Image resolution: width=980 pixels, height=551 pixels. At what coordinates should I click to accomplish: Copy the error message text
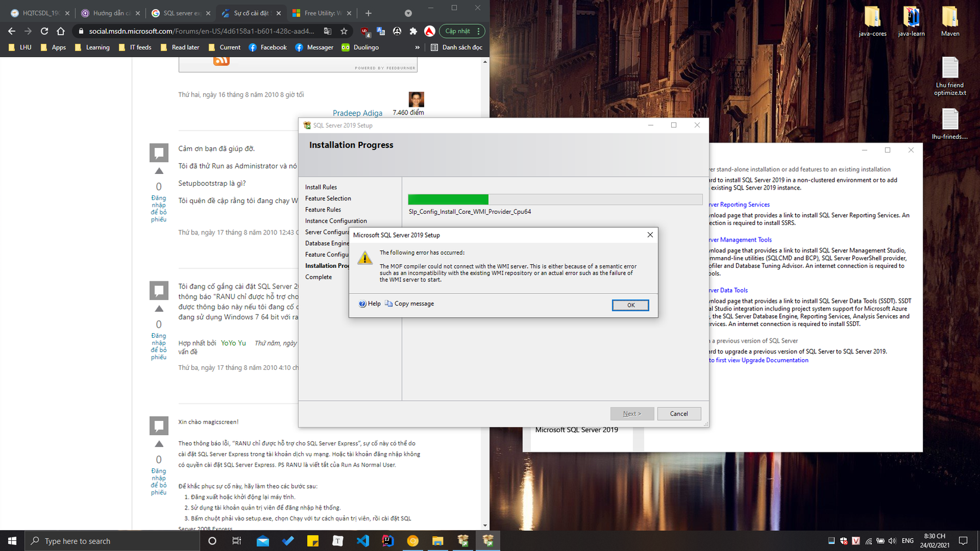409,303
